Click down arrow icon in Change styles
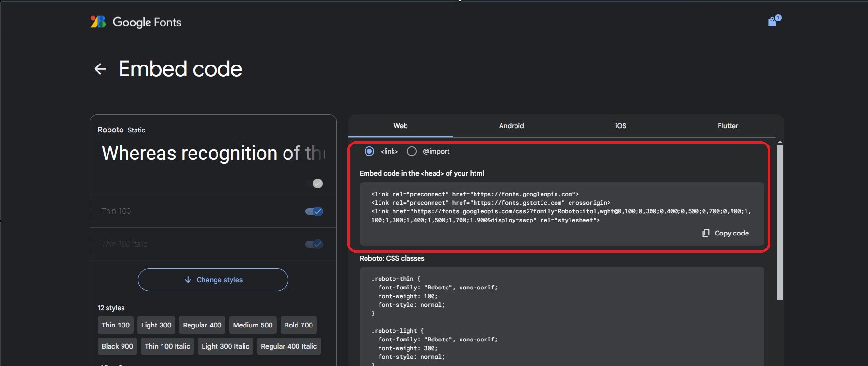The width and height of the screenshot is (868, 366). click(x=188, y=280)
